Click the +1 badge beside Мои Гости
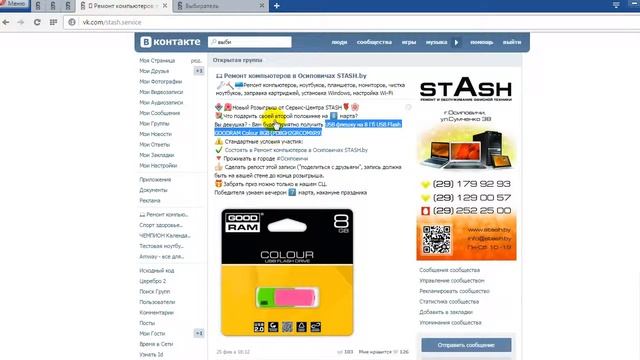Screen dimensions: 640x360 (199, 333)
